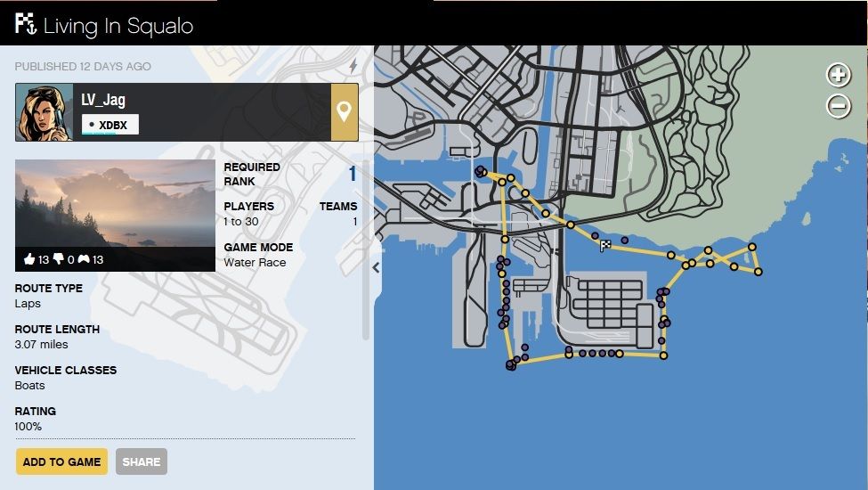The width and height of the screenshot is (868, 490).
Task: Open LV_Jag's avatar picture
Action: click(44, 112)
